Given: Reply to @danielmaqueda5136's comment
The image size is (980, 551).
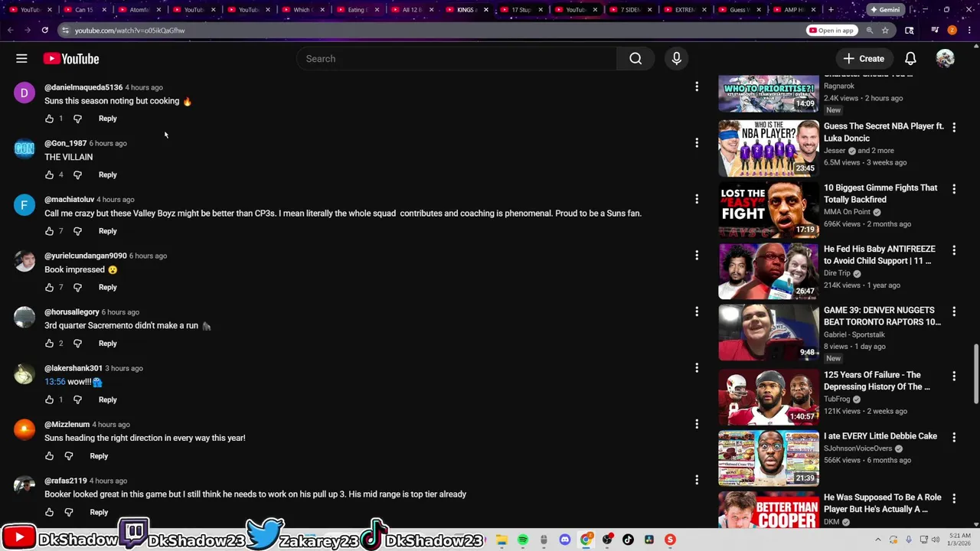Looking at the screenshot, I should coord(107,119).
